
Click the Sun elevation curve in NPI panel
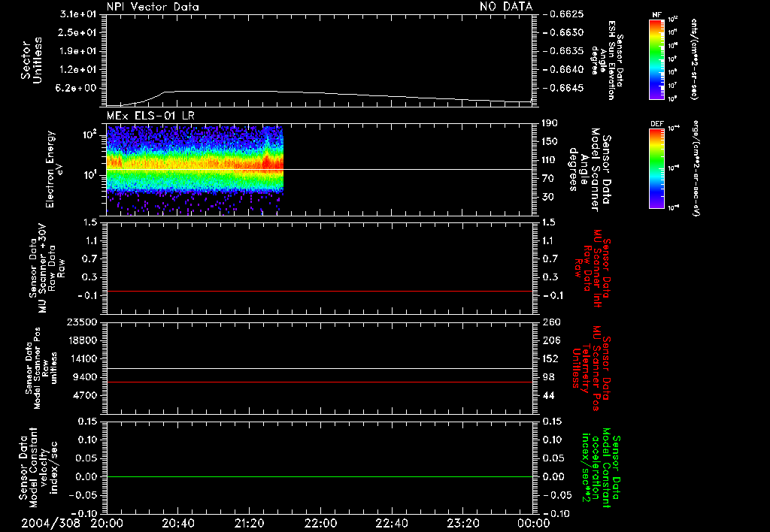pos(319,98)
